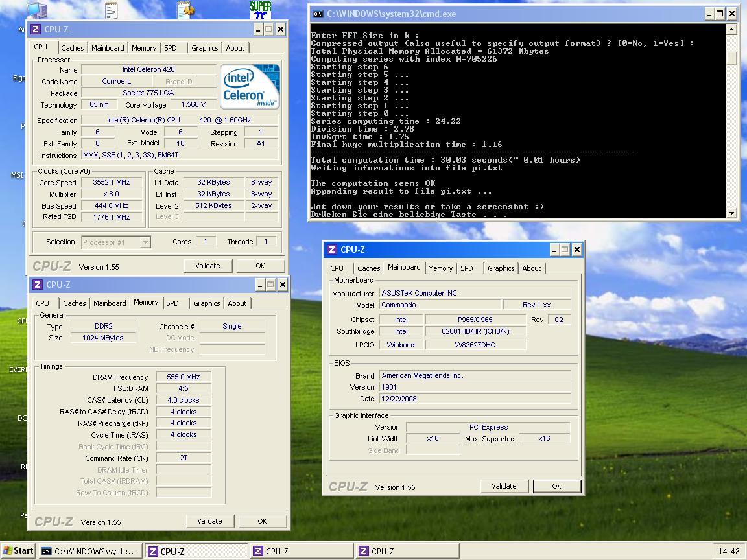Click the Start button on taskbar

18,551
